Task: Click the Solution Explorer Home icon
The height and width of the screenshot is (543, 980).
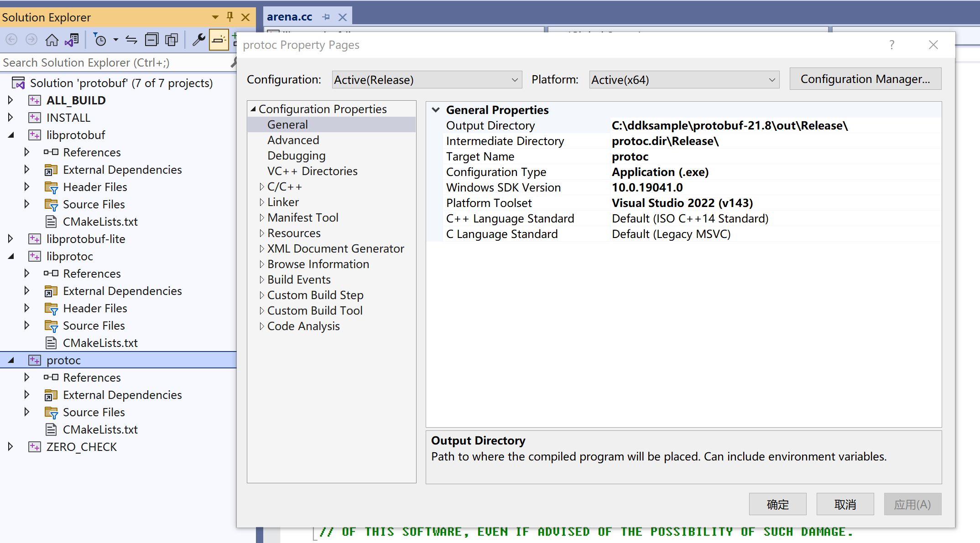Action: click(x=52, y=40)
